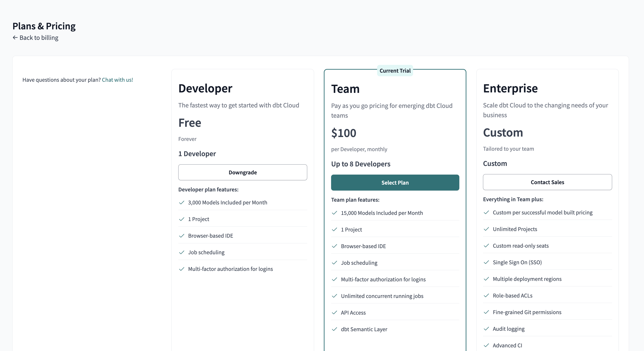Click Unlimited concurrent running jobs feature
This screenshot has width=644, height=351.
[382, 296]
